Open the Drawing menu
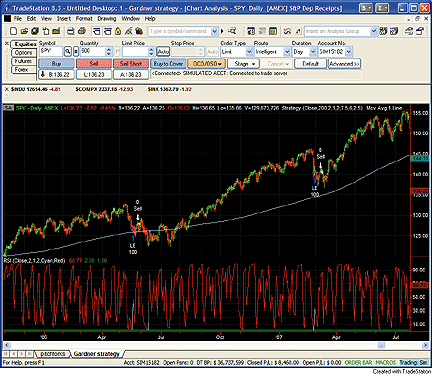 point(107,19)
